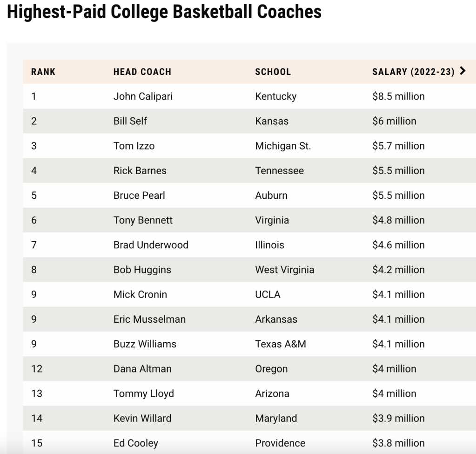Viewport: 476px width, 454px height.
Task: Click the Texas A&M school entry
Action: click(281, 344)
